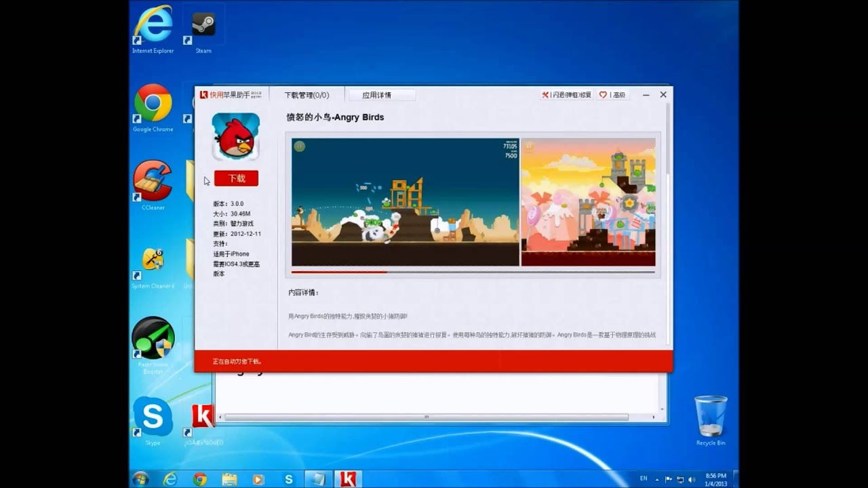Click the Action Center flag icon
The image size is (868, 488).
pyautogui.click(x=669, y=479)
